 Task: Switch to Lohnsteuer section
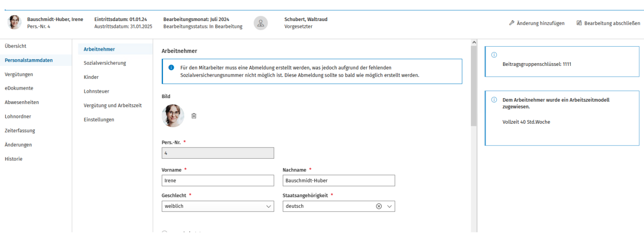click(97, 91)
